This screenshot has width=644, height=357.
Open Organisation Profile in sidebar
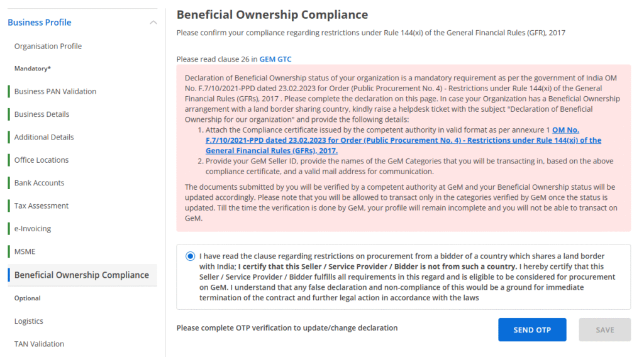click(x=48, y=47)
